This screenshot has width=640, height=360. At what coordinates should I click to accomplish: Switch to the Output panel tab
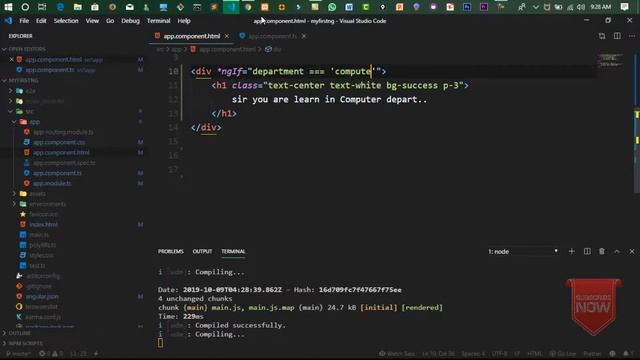pos(202,251)
